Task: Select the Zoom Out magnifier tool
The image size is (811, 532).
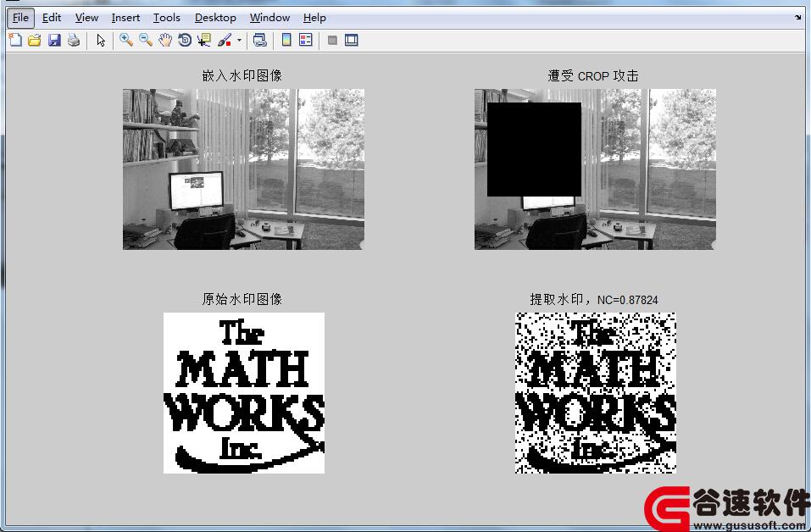Action: point(146,40)
